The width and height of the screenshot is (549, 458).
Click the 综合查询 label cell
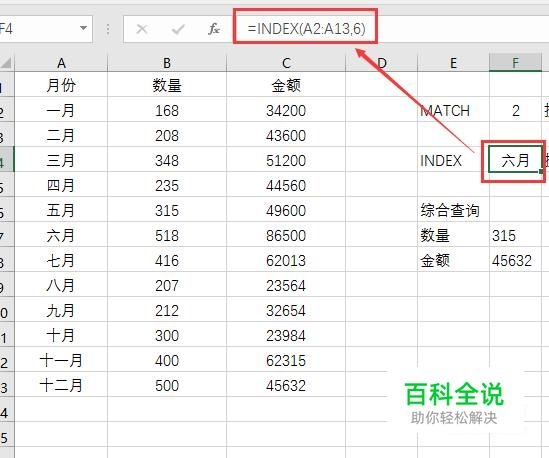click(453, 210)
